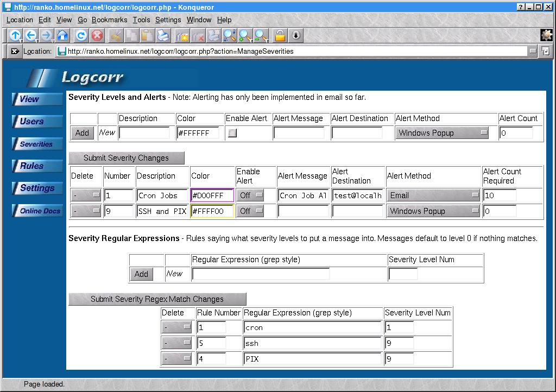
Task: Open the Email alert method dropdown
Action: pos(433,195)
